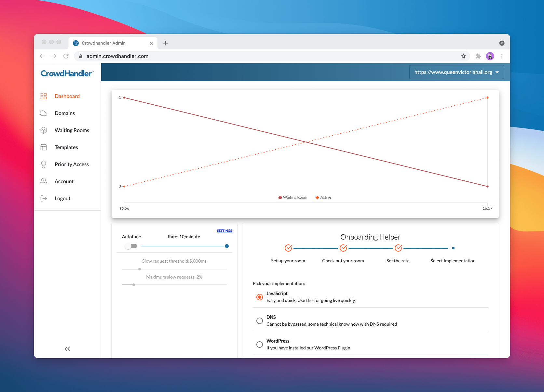544x392 pixels.
Task: Collapse the sidebar with double-chevron icon
Action: (67, 349)
